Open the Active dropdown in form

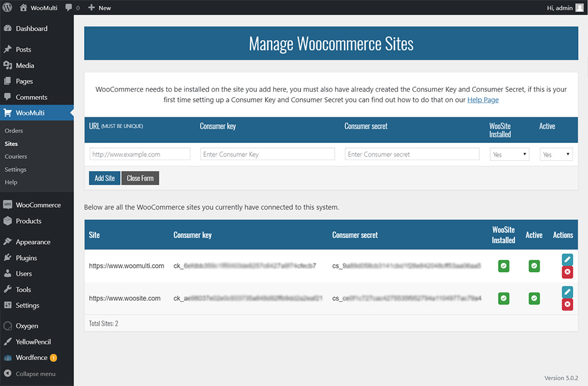(x=556, y=154)
